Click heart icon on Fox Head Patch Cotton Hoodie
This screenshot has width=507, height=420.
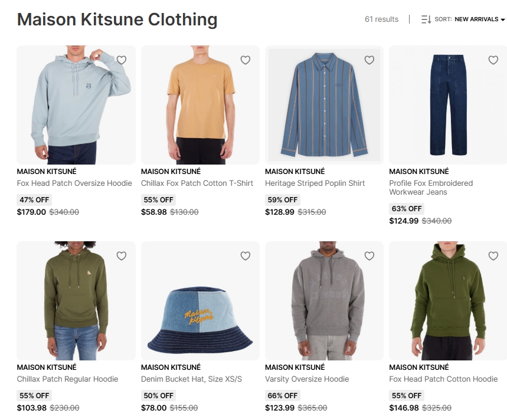coord(493,256)
